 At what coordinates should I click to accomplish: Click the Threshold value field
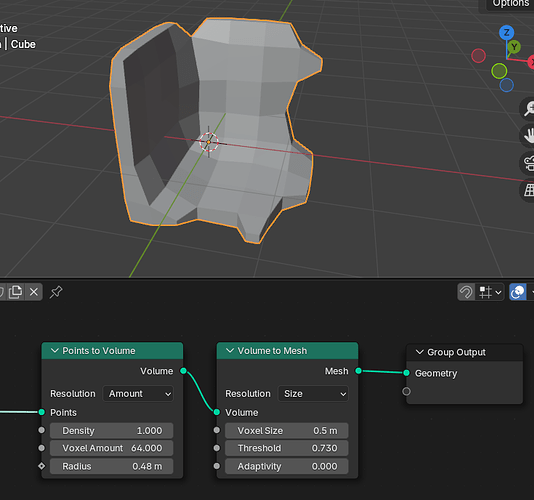point(287,448)
